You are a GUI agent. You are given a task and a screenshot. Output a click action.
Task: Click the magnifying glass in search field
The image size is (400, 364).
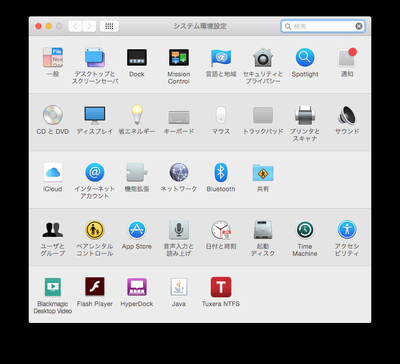tap(288, 26)
